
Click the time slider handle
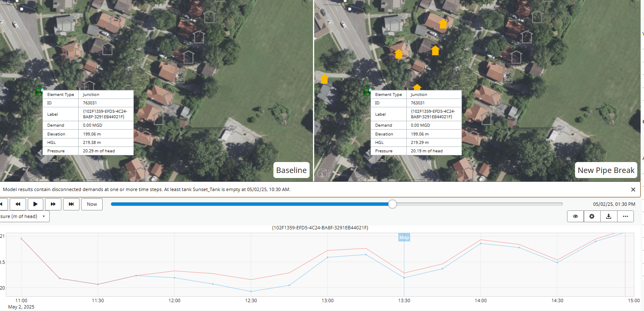392,204
